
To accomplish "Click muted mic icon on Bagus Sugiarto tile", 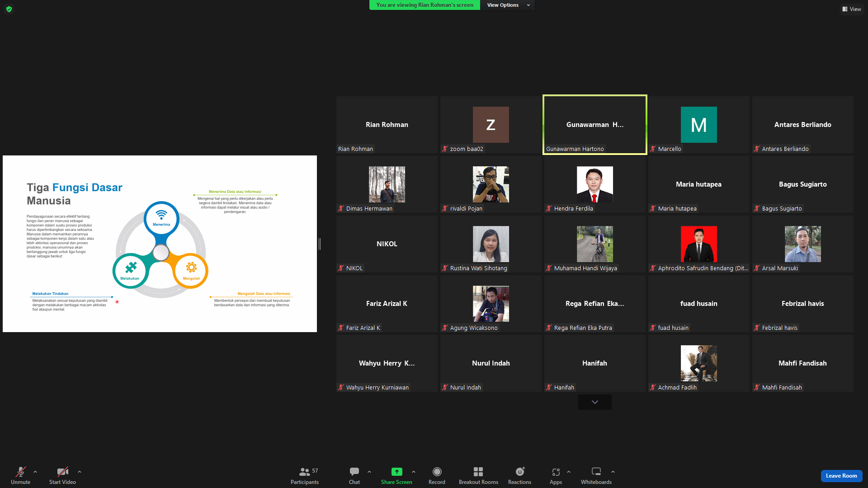I will pos(757,208).
